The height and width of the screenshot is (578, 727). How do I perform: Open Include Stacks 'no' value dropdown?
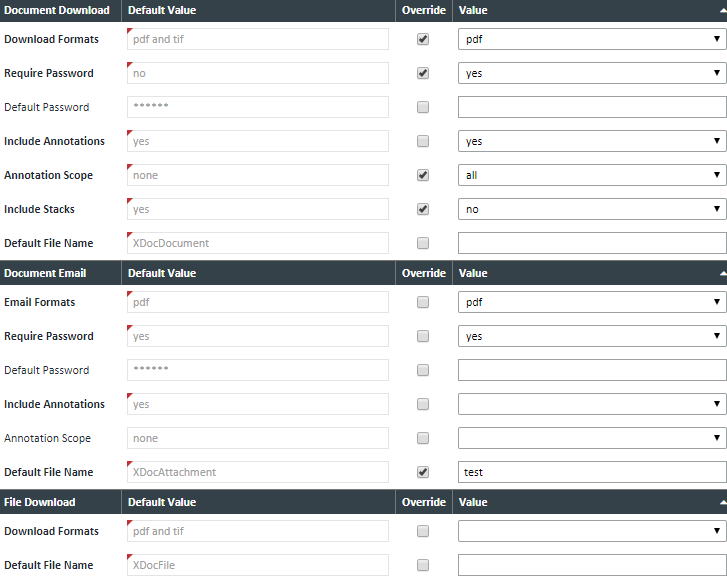click(591, 209)
